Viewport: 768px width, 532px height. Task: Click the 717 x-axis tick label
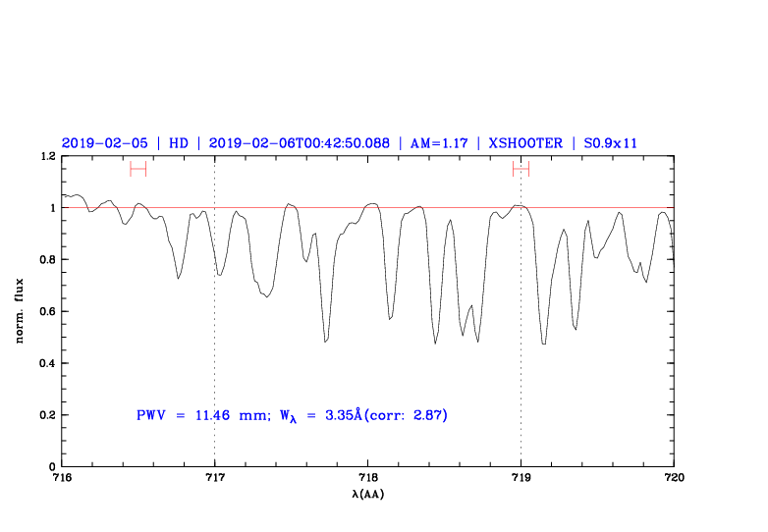coord(214,478)
